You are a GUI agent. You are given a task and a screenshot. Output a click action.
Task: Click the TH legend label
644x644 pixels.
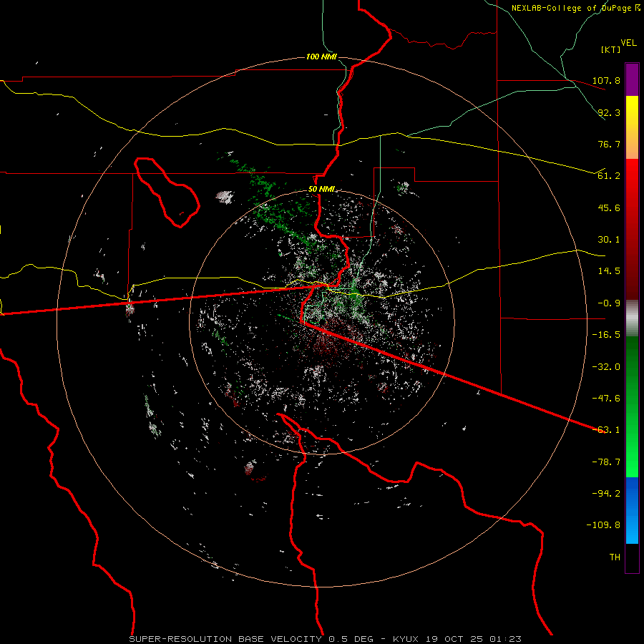(x=615, y=557)
